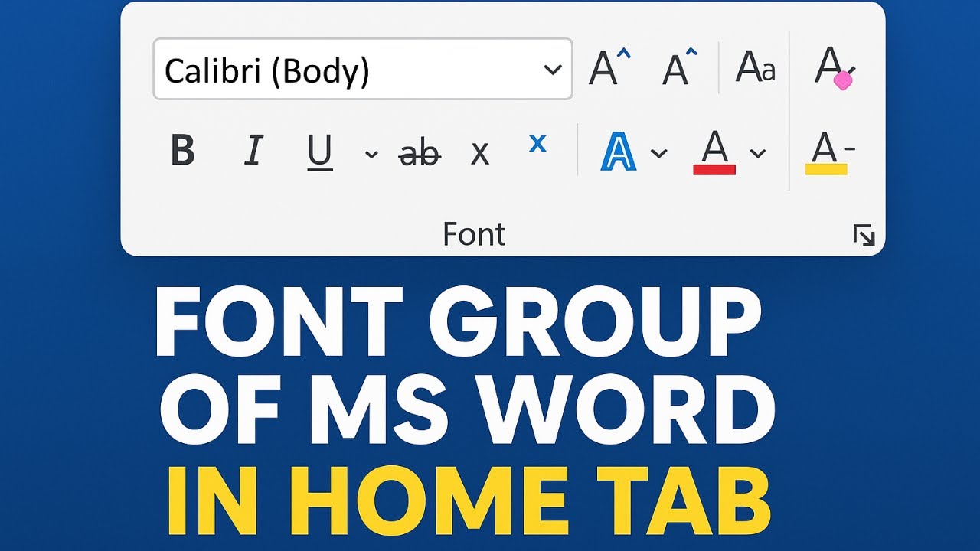Toggle the blue x superscript icon
980x551 pixels.
click(538, 142)
